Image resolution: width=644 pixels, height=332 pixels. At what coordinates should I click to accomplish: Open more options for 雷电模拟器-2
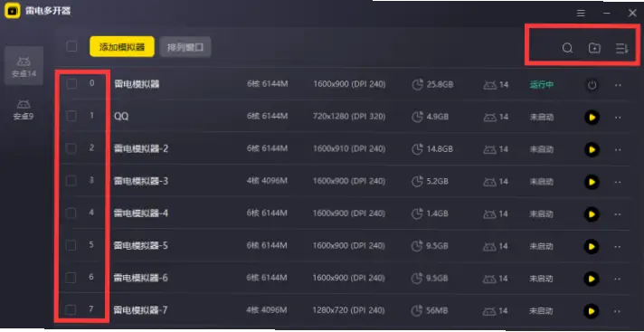pos(618,149)
